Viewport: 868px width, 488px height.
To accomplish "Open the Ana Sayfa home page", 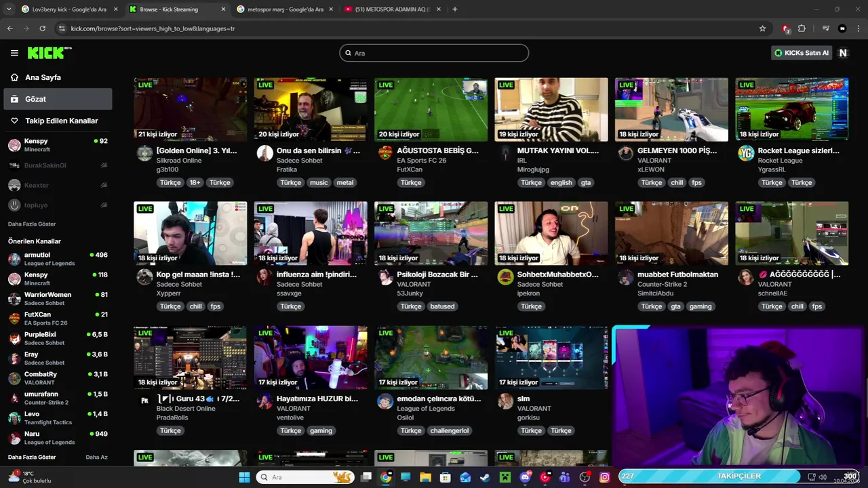I will [x=56, y=77].
